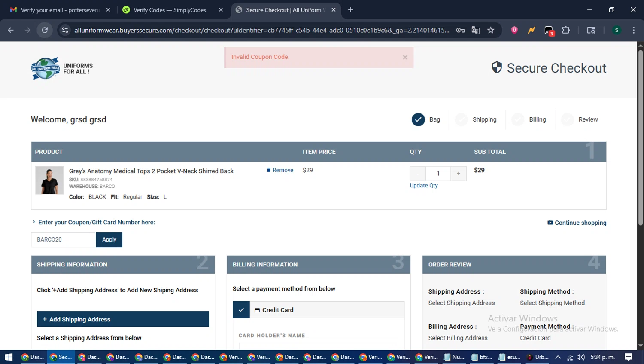Click the SHIPPING INFORMATION panel header
644x364 pixels.
tap(123, 265)
